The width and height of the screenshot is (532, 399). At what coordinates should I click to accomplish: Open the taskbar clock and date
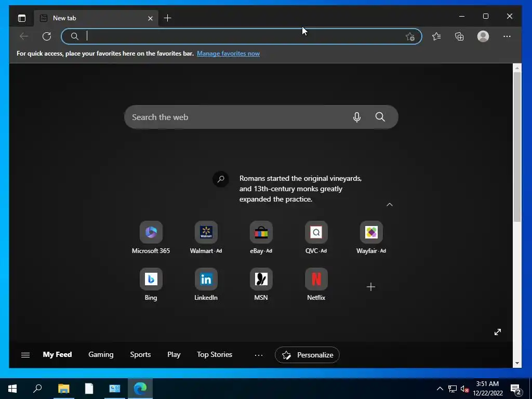[487, 389]
